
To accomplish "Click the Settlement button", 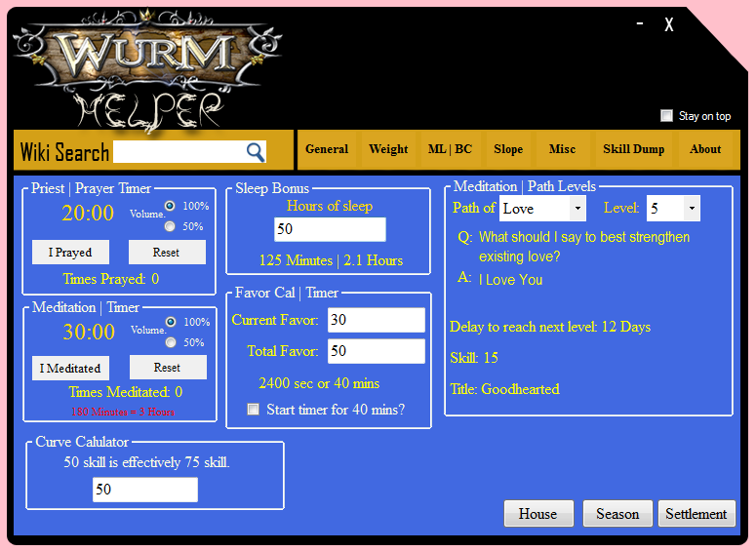I will point(696,513).
